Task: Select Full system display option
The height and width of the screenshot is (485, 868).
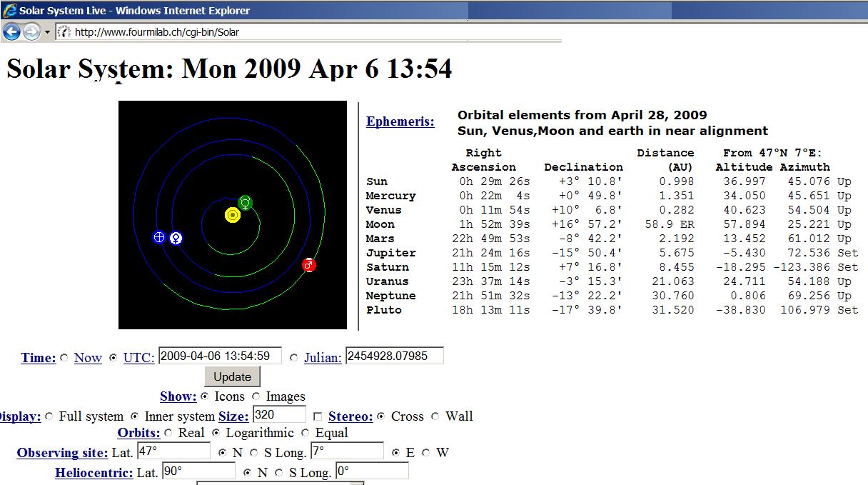Action: (x=49, y=416)
